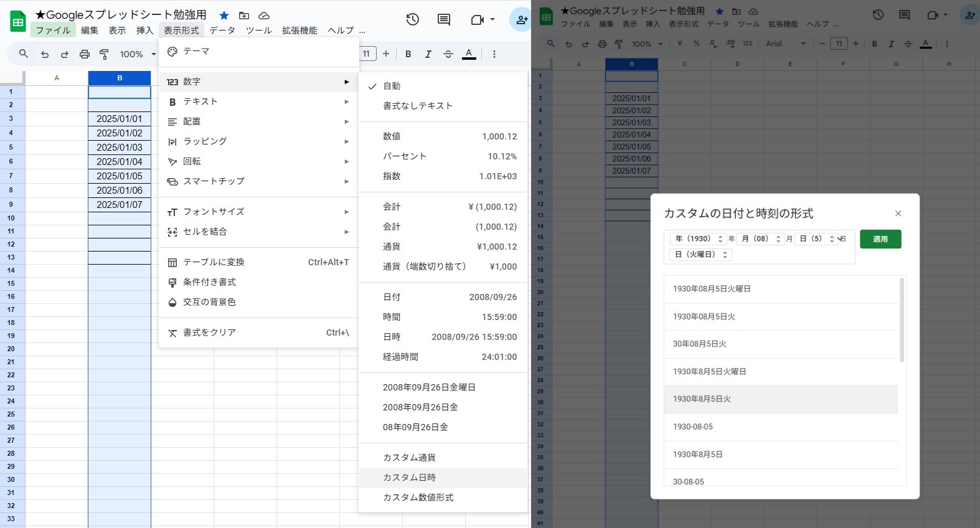Viewport: 980px width, 528px height.
Task: Toggle strikethrough in the undimmed toolbar
Action: coord(448,54)
